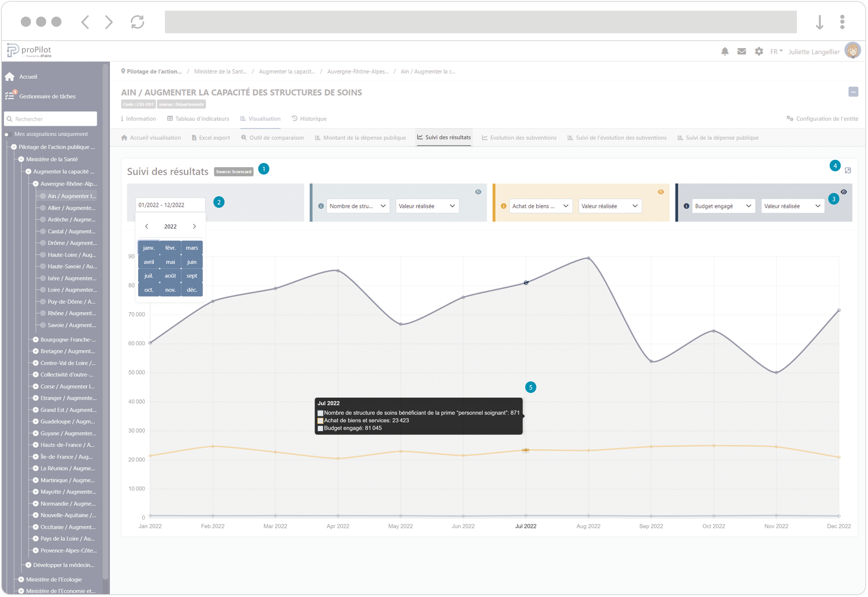
Task: Hide the Achat de biens series
Action: pos(661,192)
